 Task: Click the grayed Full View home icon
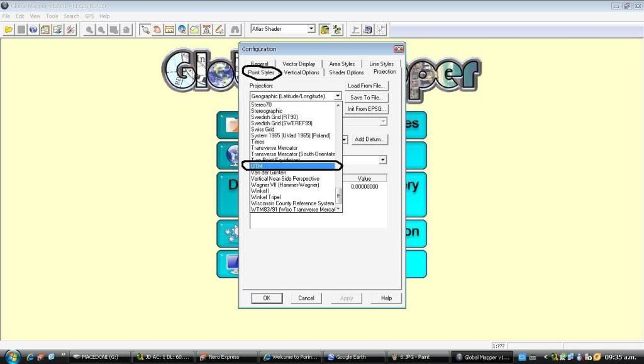[126, 30]
